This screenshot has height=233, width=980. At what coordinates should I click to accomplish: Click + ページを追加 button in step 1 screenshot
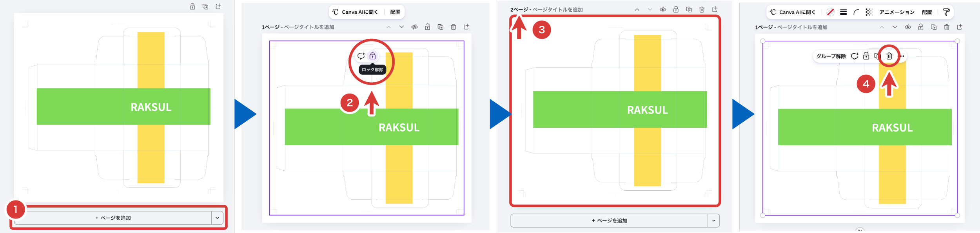[113, 218]
